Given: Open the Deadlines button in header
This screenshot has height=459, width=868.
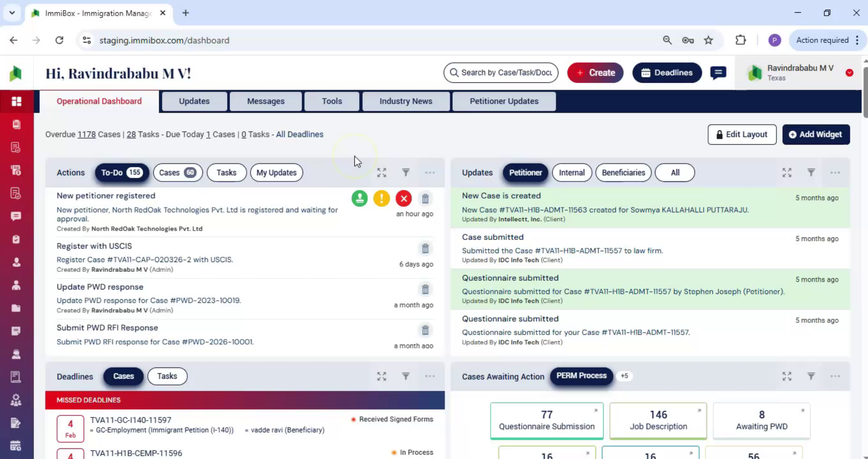Looking at the screenshot, I should tap(667, 73).
